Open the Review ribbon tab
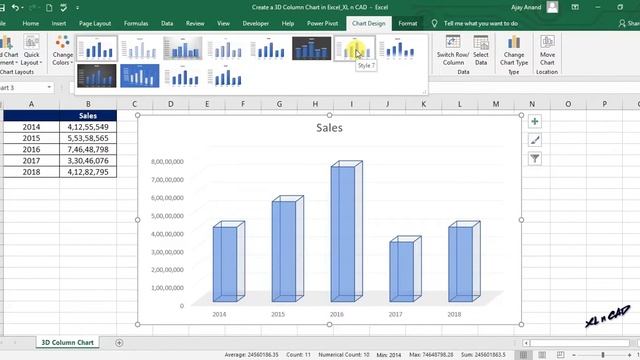This screenshot has width=640, height=360. (x=195, y=23)
